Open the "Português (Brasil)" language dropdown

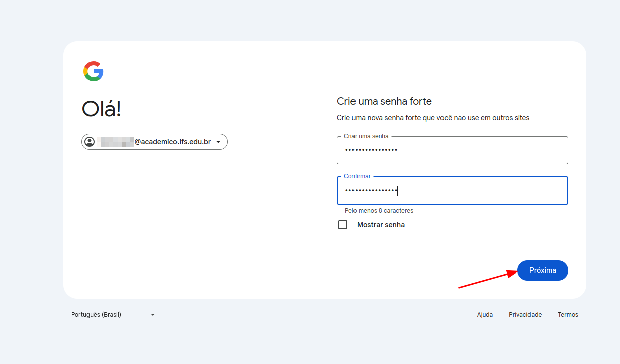point(113,315)
